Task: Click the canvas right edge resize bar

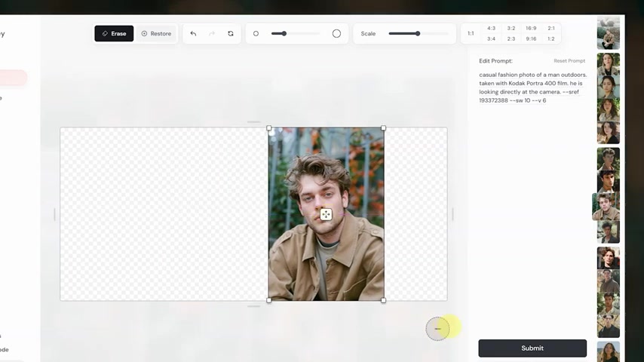Action: click(453, 214)
